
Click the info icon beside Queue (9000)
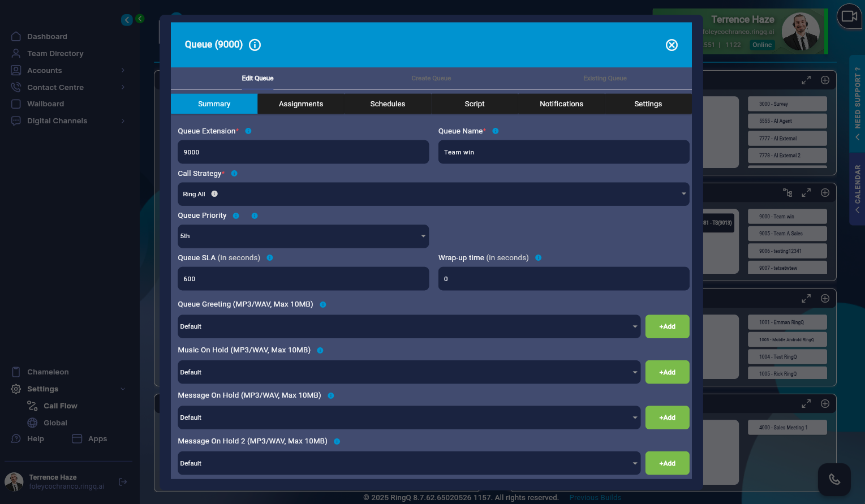(255, 45)
